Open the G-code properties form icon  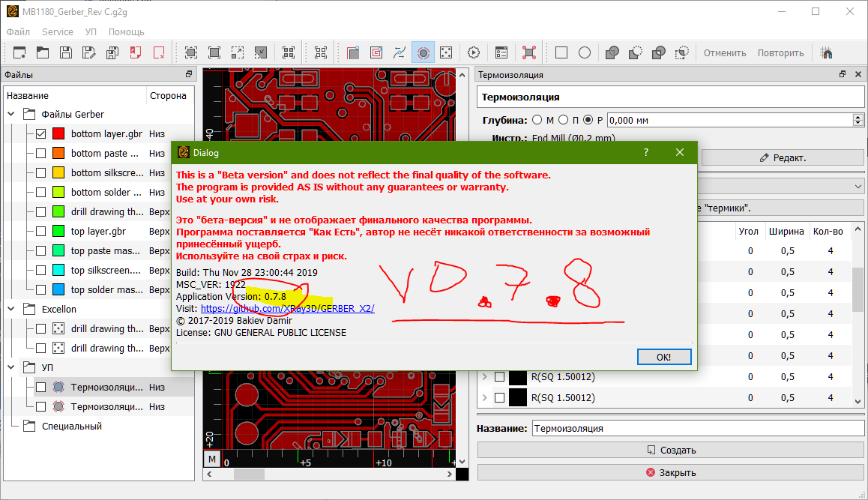pyautogui.click(x=501, y=52)
